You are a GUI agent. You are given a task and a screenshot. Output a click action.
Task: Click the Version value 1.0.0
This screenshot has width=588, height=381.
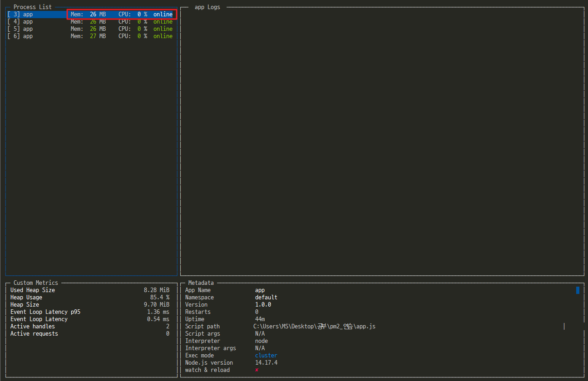(x=263, y=305)
